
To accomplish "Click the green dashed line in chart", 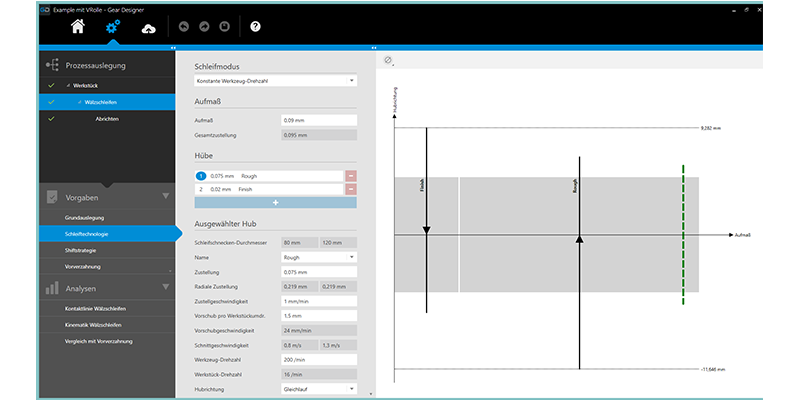I will [x=683, y=235].
